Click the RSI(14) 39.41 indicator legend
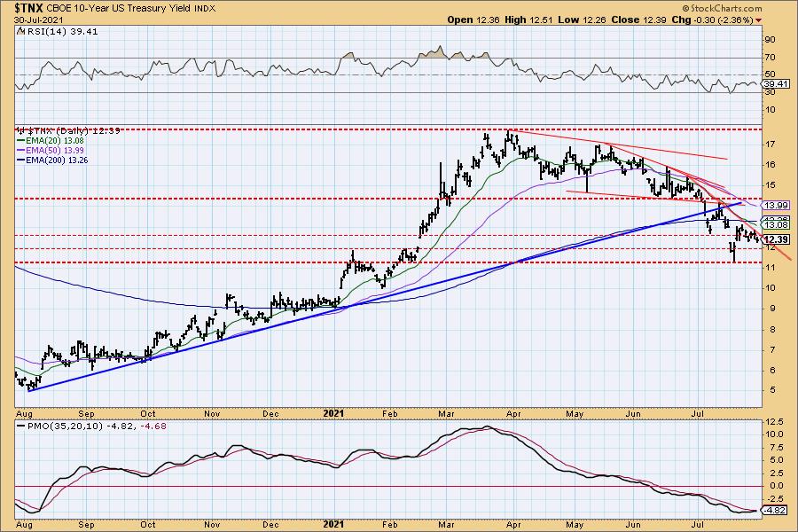The image size is (798, 532). [x=61, y=31]
